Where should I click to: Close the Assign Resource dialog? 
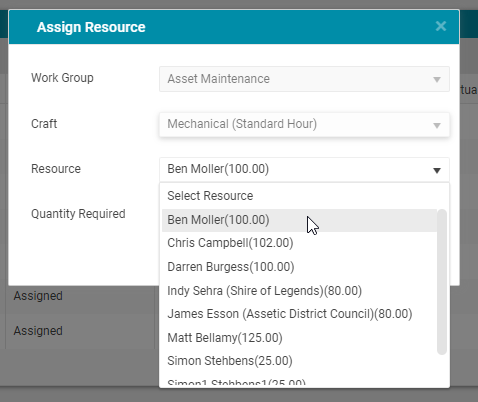[441, 26]
